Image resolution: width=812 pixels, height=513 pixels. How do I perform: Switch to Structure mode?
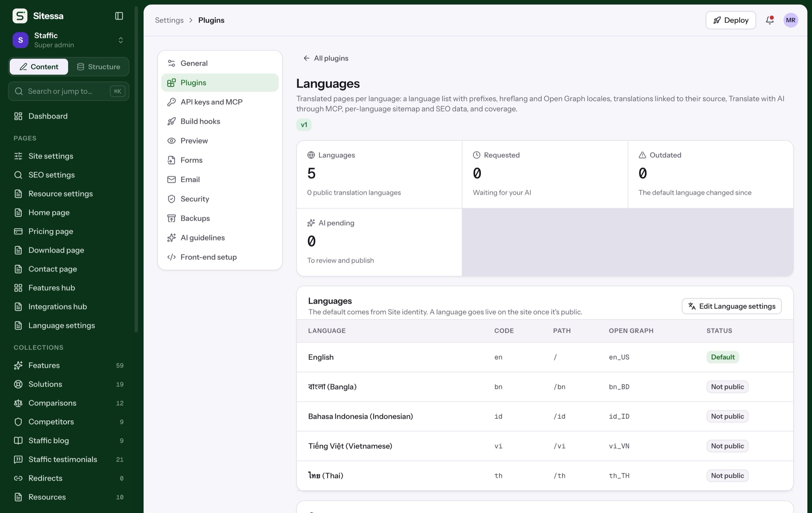click(x=98, y=67)
